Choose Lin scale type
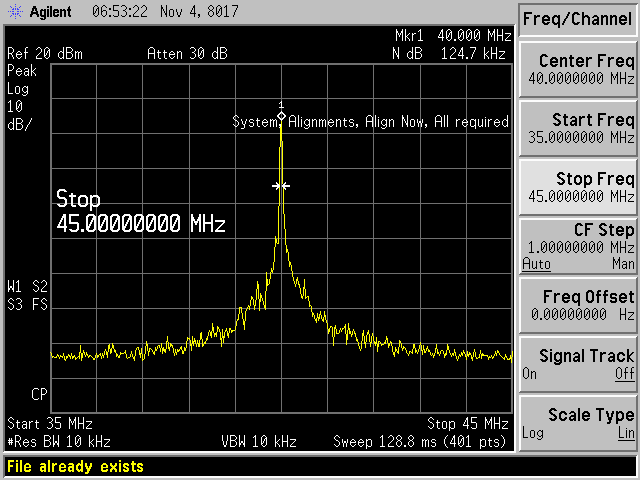The height and width of the screenshot is (480, 640). coord(624,432)
